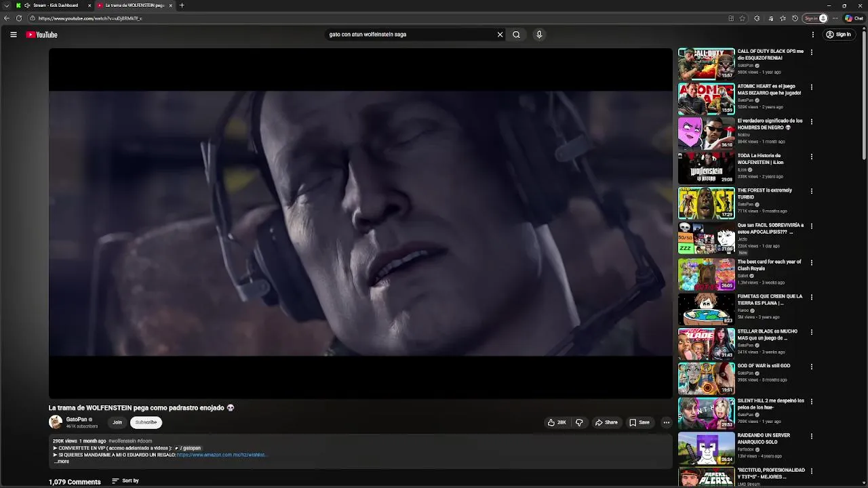This screenshot has width=868, height=488.
Task: Open options for THE FOREST video
Action: (811, 191)
